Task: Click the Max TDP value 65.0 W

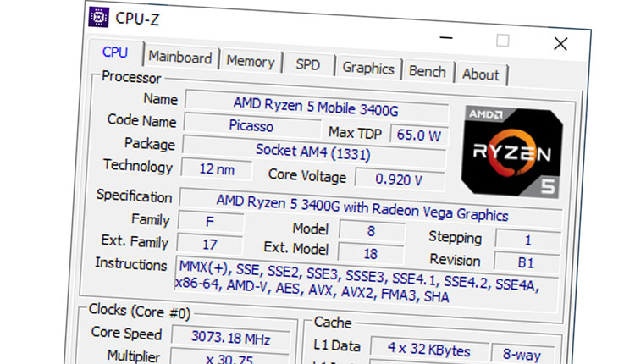Action: (x=419, y=135)
